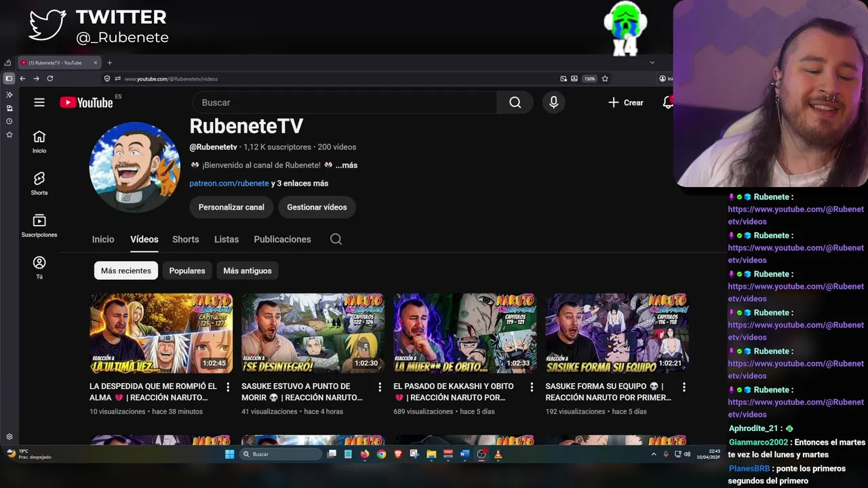Go to Inicio in YouTube sidebar
Image resolution: width=868 pixels, height=488 pixels.
(x=39, y=142)
